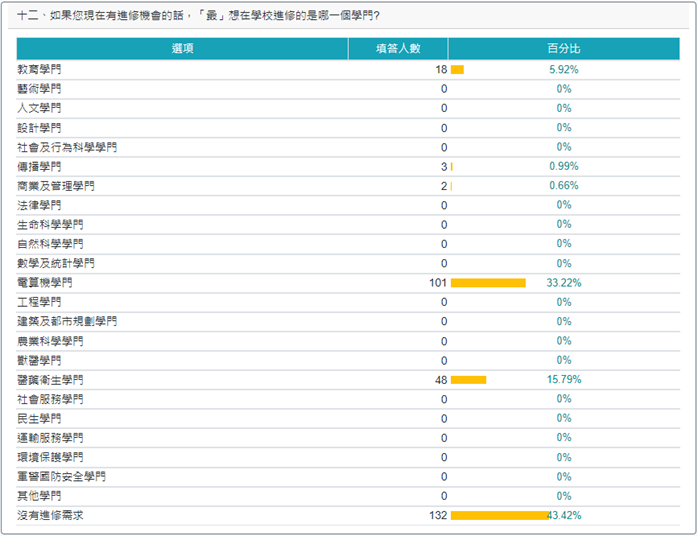Click the 5.92% percentage value
The width and height of the screenshot is (698, 536).
click(x=564, y=70)
